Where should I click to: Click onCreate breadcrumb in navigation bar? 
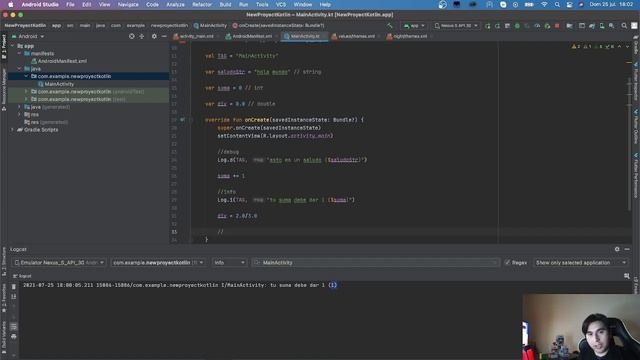[x=278, y=25]
